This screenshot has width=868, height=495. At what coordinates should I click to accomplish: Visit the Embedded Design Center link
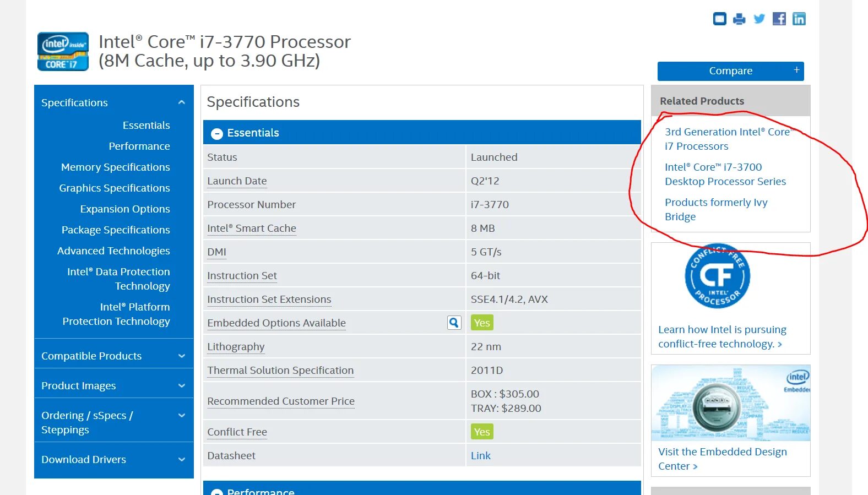click(x=722, y=459)
